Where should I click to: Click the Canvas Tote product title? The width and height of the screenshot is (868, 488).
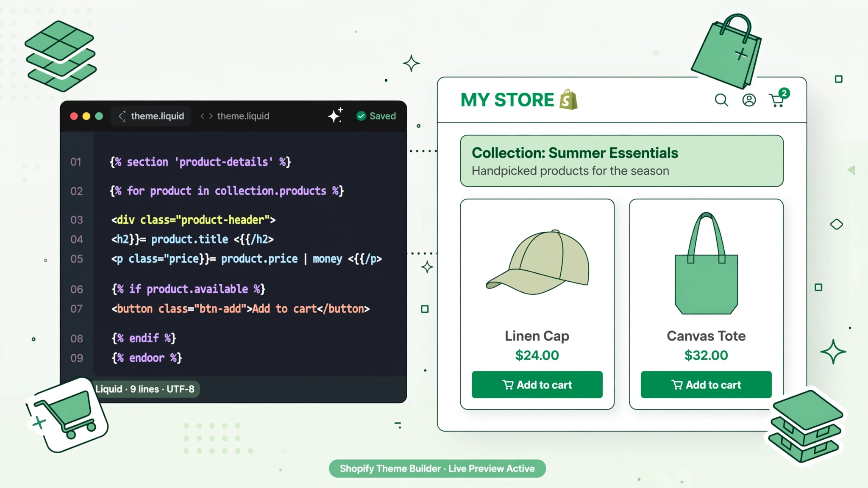coord(706,336)
